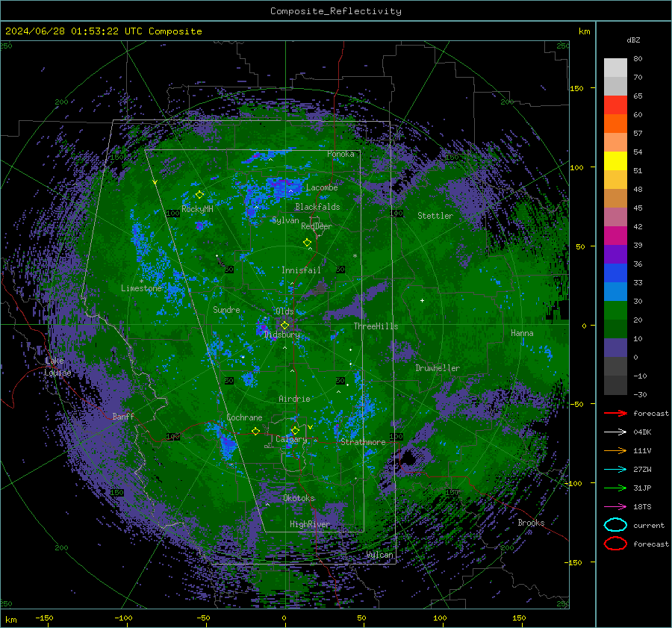
Task: Select the Vulcan label
Action: [x=380, y=555]
